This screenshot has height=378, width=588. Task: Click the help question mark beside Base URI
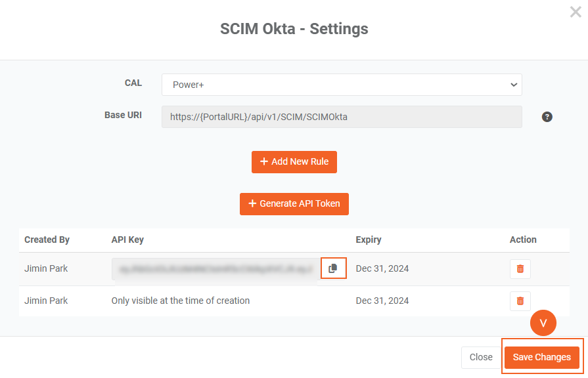pyautogui.click(x=547, y=117)
